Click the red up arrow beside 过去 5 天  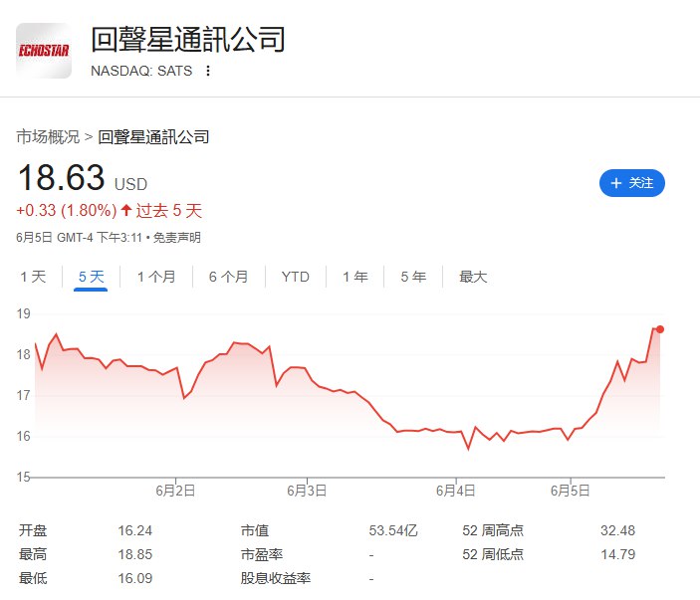tap(126, 210)
